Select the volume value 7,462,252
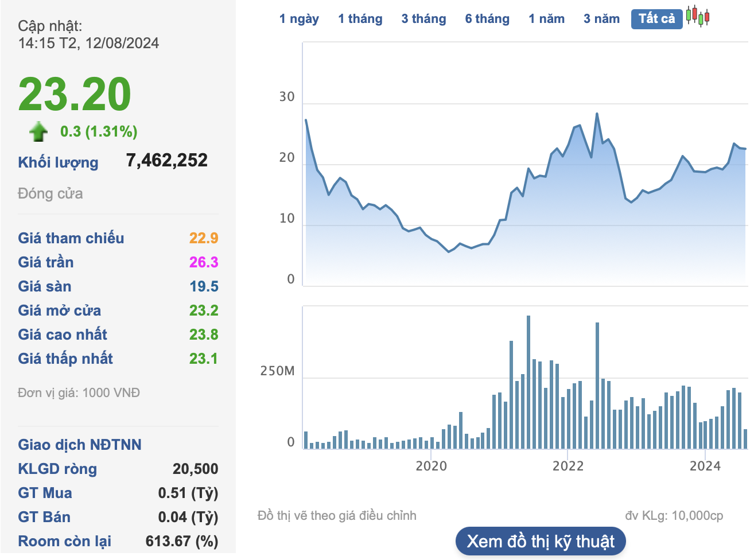Image resolution: width=754 pixels, height=560 pixels. [x=167, y=160]
